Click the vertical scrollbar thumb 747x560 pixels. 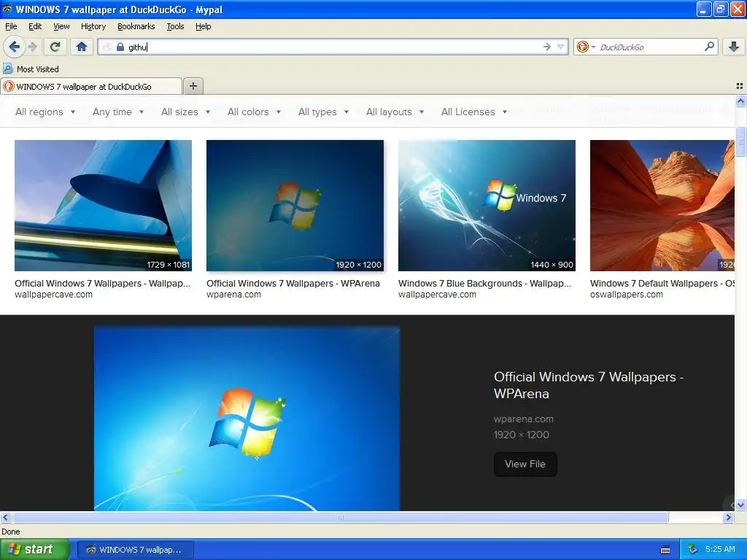(740, 141)
